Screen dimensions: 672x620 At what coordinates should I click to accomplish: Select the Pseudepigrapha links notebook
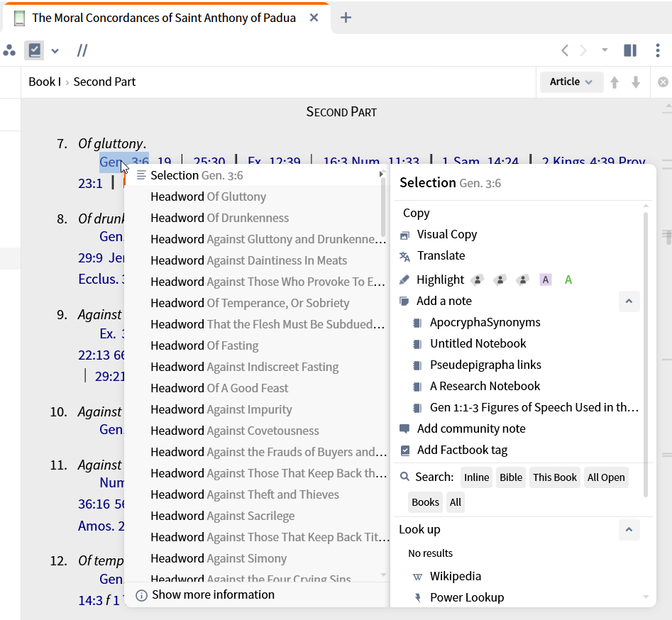click(485, 365)
